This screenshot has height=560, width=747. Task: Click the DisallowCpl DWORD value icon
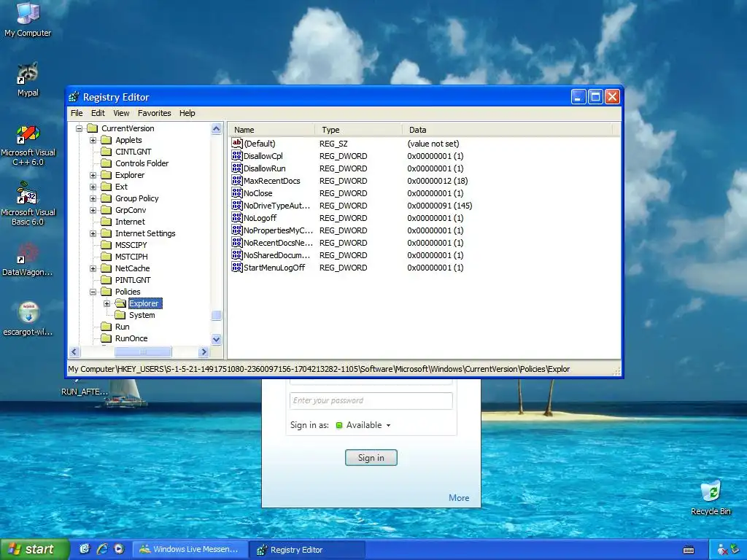[x=237, y=156]
